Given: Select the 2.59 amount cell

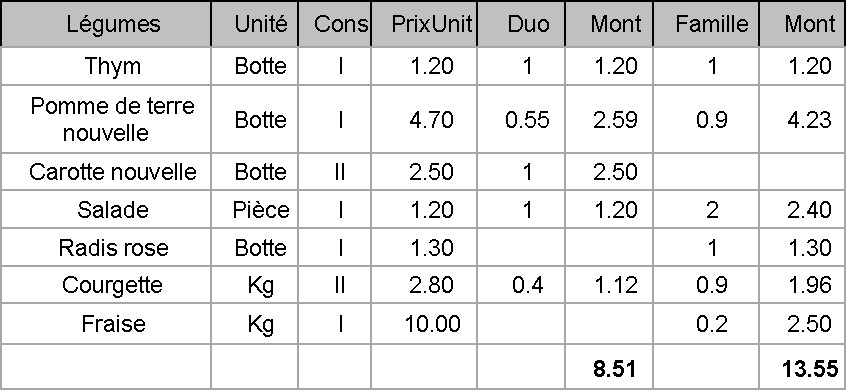Looking at the screenshot, I should click(x=609, y=119).
